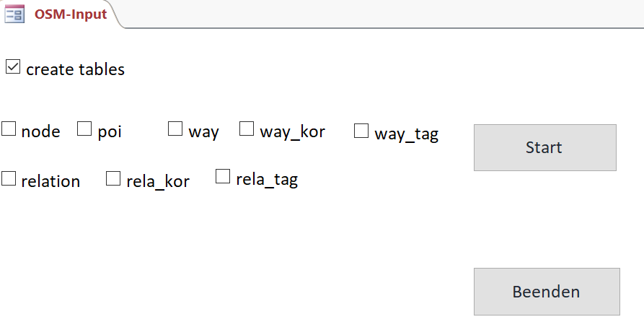Enable the rela_kor checkbox

click(113, 178)
